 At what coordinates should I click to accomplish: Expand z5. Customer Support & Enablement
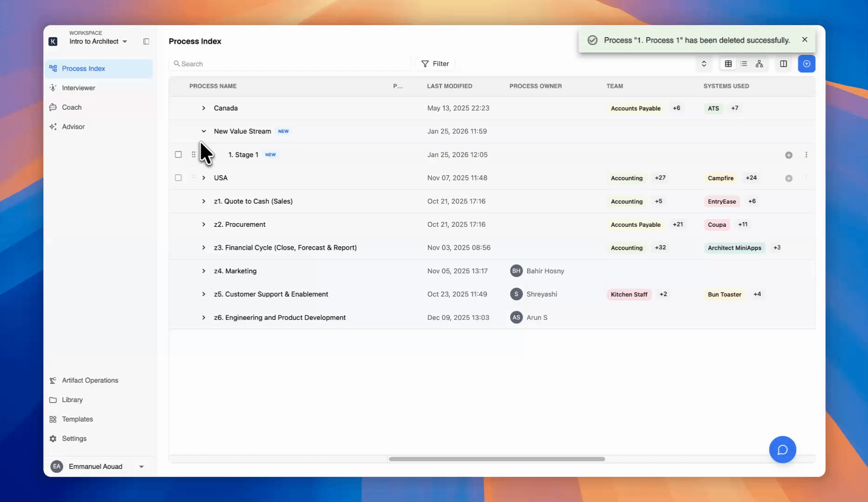point(203,294)
